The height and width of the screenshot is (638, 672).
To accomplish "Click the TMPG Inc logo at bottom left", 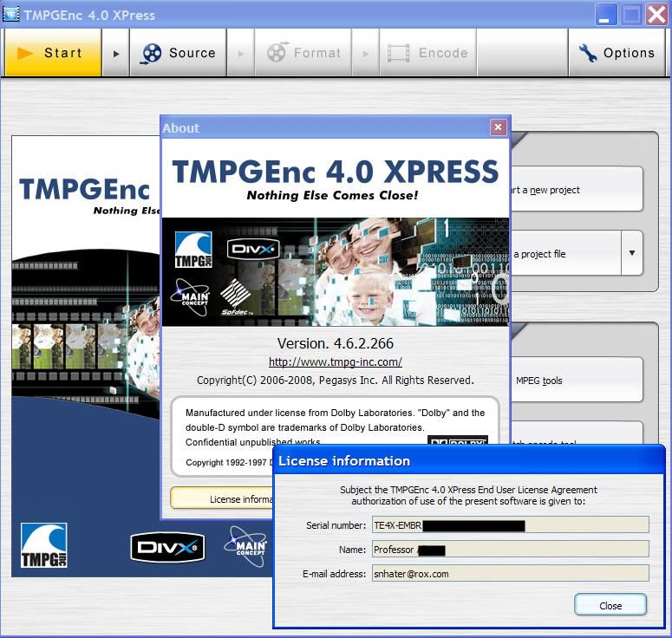I will pyautogui.click(x=43, y=545).
